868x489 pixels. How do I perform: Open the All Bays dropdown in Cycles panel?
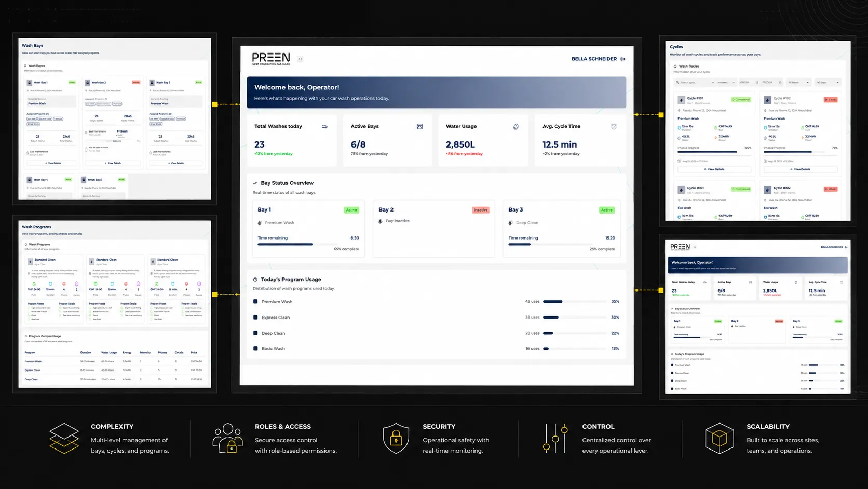coord(828,82)
